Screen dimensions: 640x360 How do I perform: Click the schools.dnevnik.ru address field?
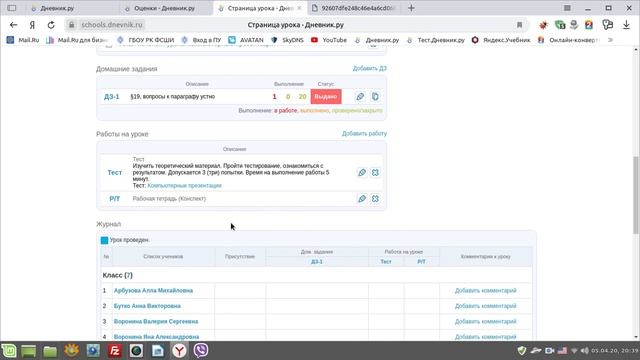pyautogui.click(x=112, y=25)
